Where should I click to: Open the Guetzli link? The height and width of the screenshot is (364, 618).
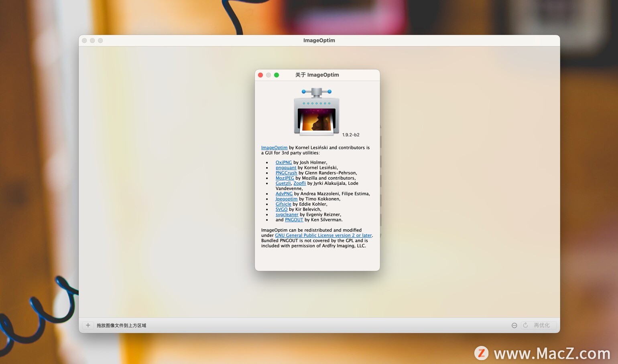[x=283, y=183]
